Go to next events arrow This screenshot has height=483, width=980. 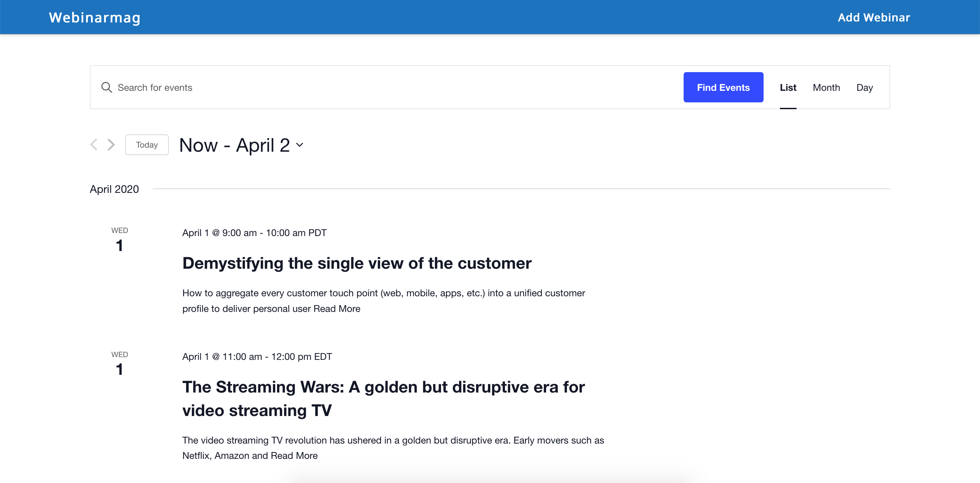[111, 145]
